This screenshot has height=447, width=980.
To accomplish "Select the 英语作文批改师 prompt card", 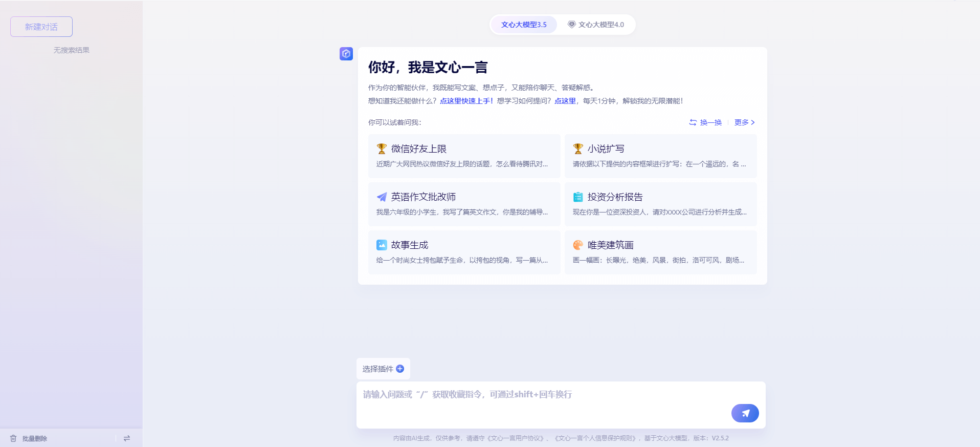I will pos(464,204).
